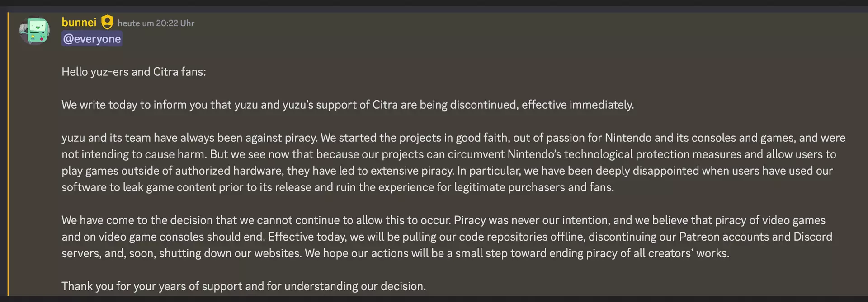The width and height of the screenshot is (868, 302).
Task: Click the closing line Thank you for your years
Action: click(243, 286)
